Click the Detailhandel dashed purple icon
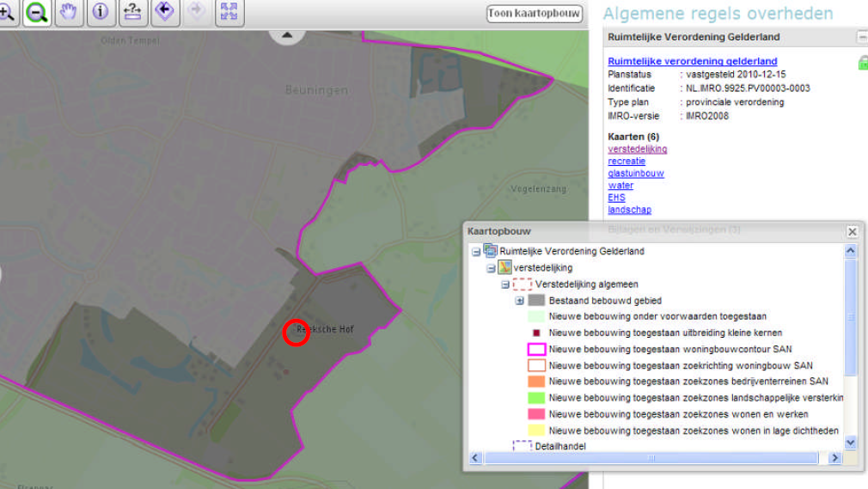868x489 pixels. (522, 446)
